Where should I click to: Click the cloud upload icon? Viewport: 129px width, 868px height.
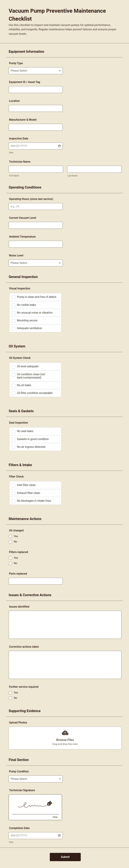coord(65,733)
